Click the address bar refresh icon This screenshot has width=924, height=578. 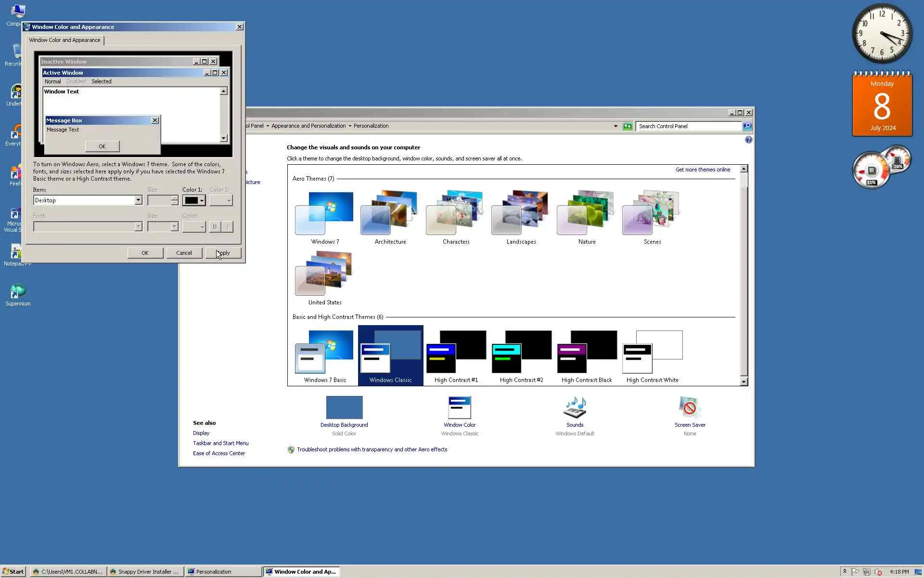click(x=628, y=126)
